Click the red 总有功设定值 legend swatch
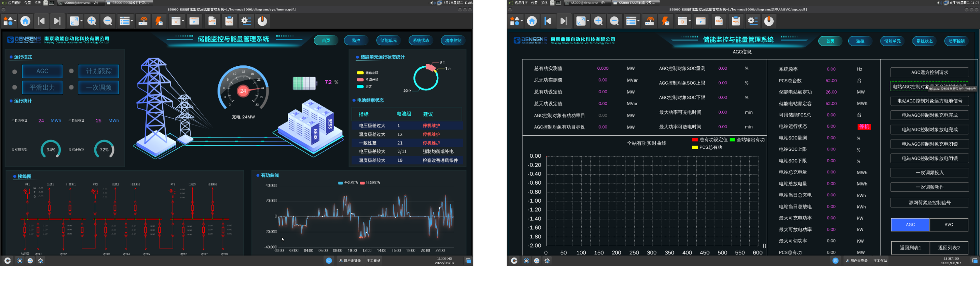The width and height of the screenshot is (980, 297). 695,140
